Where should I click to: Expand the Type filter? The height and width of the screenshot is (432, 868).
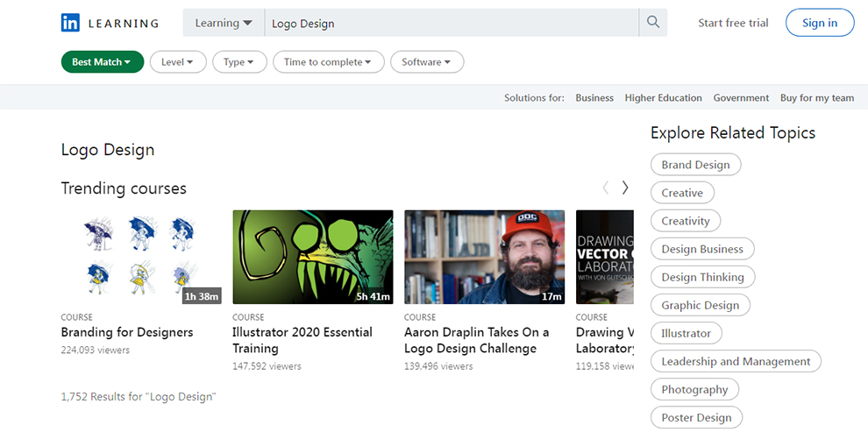pos(239,62)
